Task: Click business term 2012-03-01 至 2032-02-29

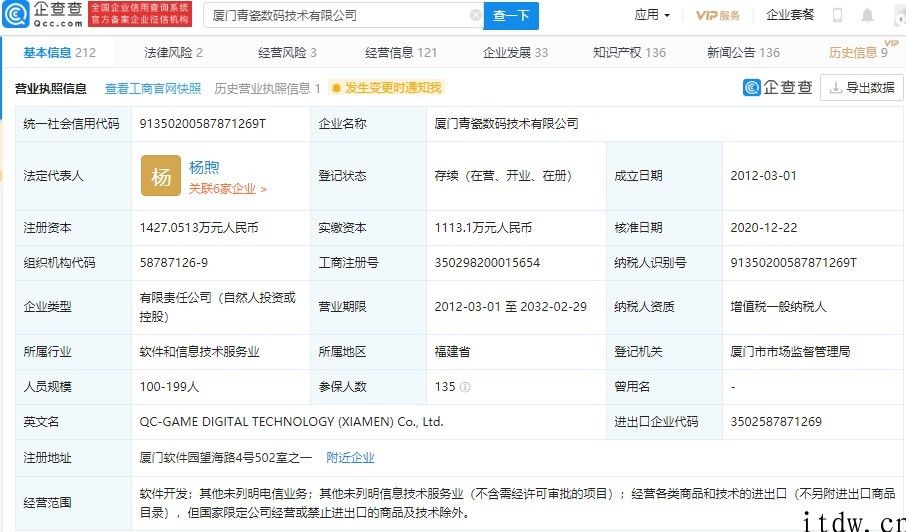Action: click(511, 307)
